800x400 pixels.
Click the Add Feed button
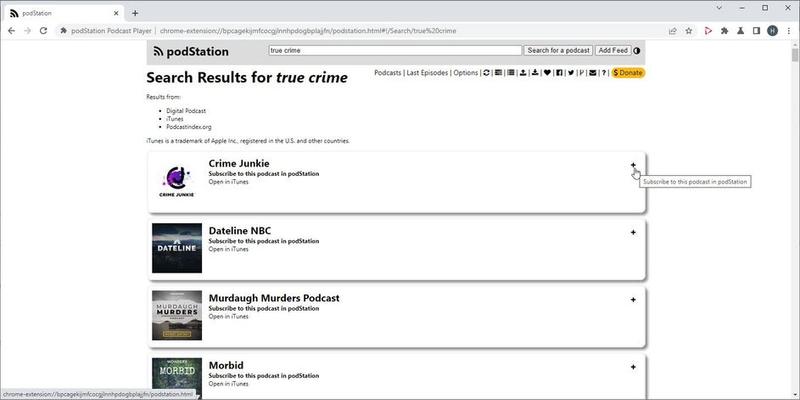click(613, 51)
